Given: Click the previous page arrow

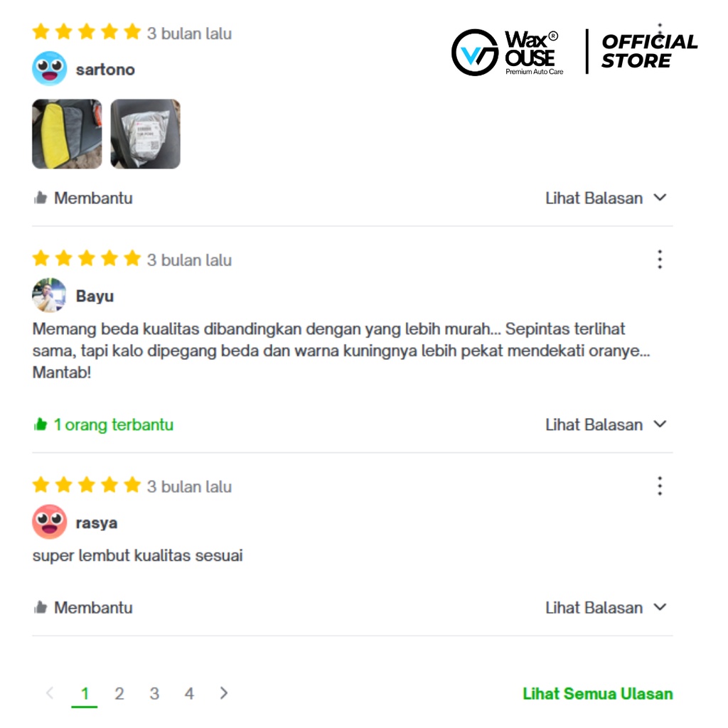Looking at the screenshot, I should (x=50, y=692).
